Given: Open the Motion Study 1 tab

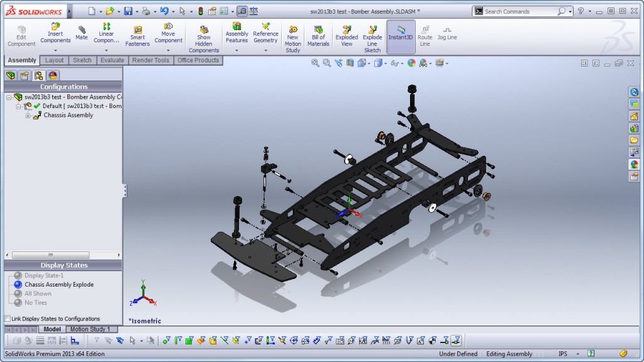Looking at the screenshot, I should pyautogui.click(x=92, y=329).
